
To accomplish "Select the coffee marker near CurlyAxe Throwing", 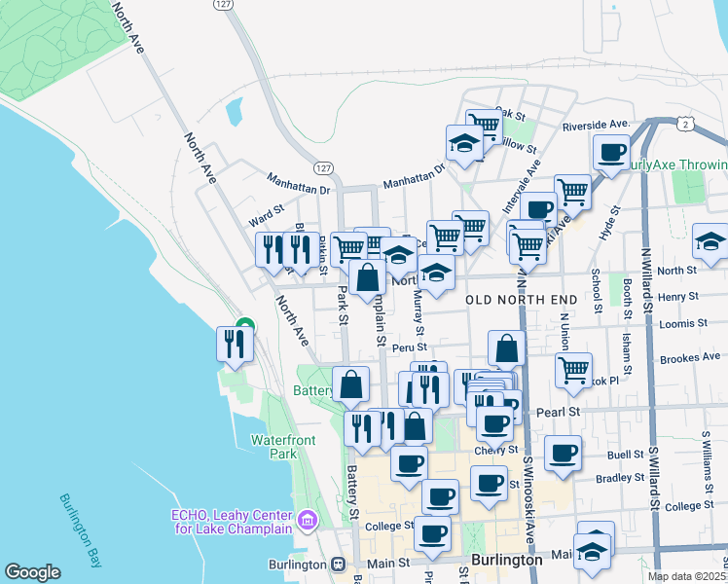I will pos(611,153).
